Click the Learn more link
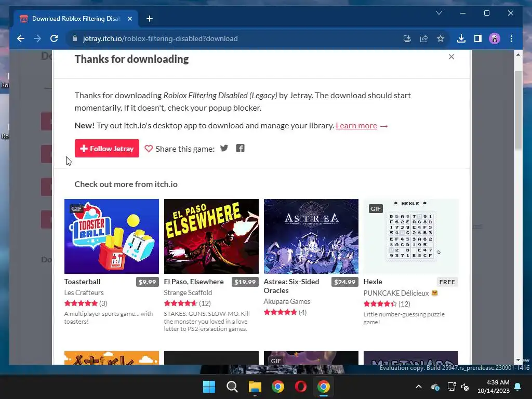Image resolution: width=532 pixels, height=399 pixels. 356,126
